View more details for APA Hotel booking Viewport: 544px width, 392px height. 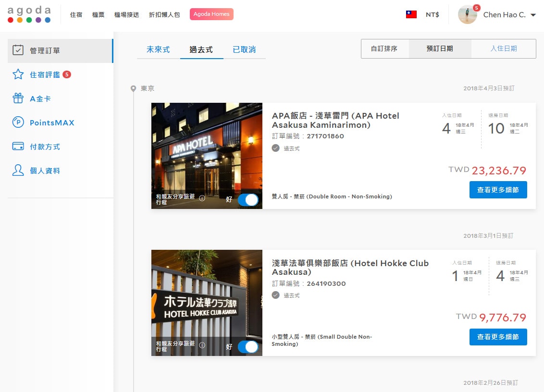pos(498,190)
